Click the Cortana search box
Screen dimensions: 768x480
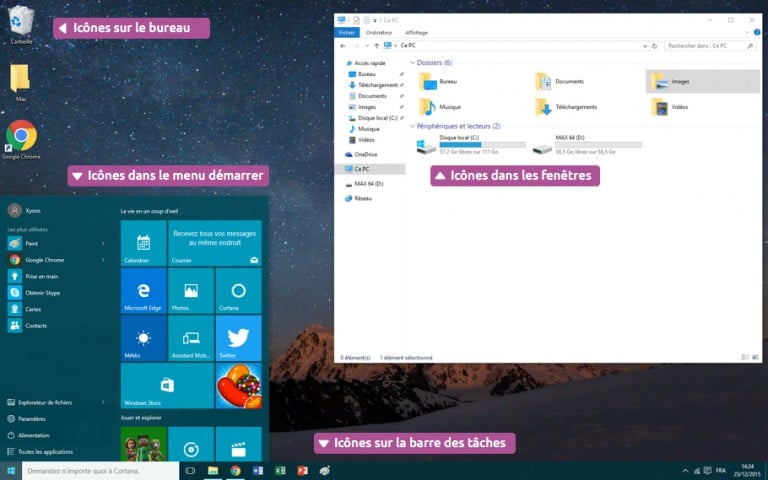click(100, 471)
